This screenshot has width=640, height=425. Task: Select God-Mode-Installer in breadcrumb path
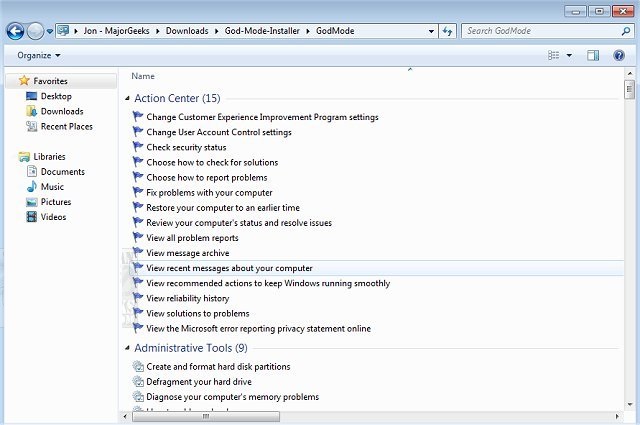pos(262,31)
